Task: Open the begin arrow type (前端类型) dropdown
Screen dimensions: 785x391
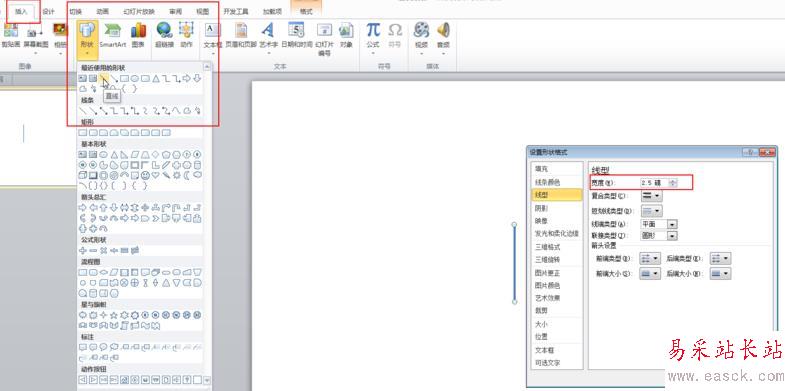Action: click(650, 259)
